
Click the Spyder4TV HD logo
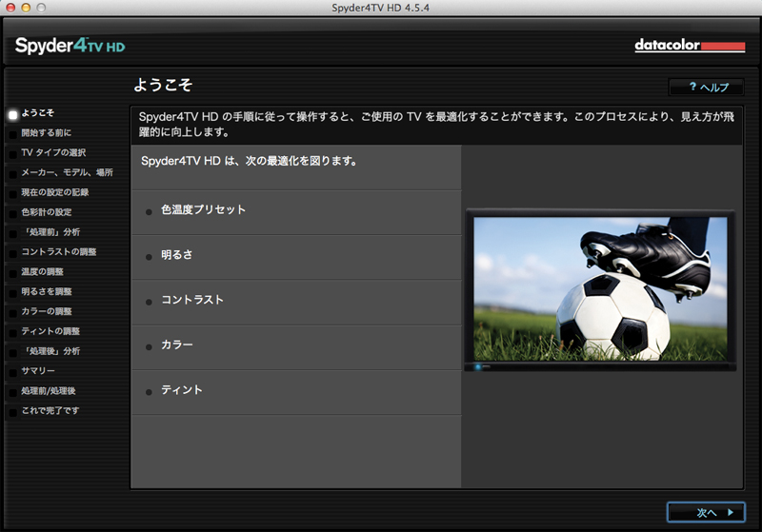(x=70, y=46)
